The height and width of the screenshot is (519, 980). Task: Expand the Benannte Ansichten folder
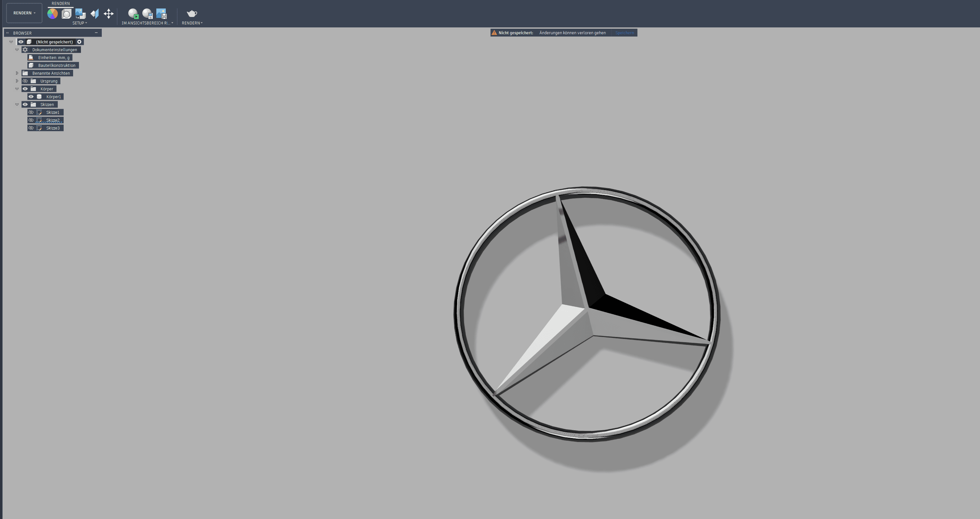pos(17,73)
